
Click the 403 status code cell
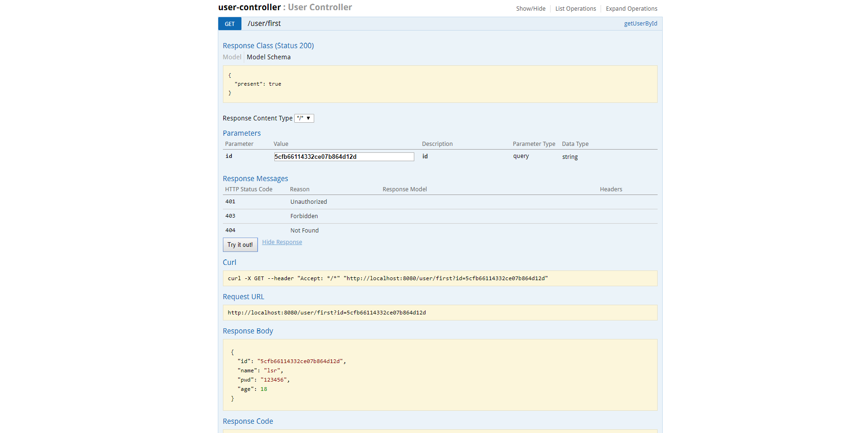click(x=230, y=216)
